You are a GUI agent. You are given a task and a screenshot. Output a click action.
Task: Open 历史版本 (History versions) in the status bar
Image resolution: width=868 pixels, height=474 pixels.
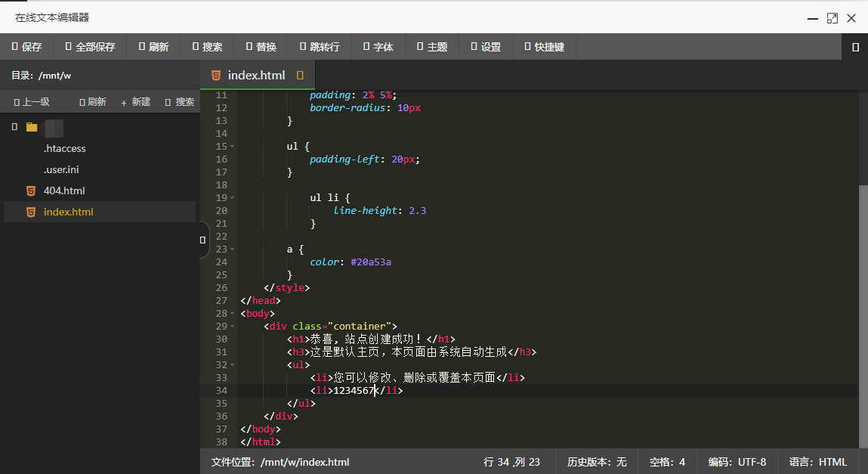click(x=597, y=463)
